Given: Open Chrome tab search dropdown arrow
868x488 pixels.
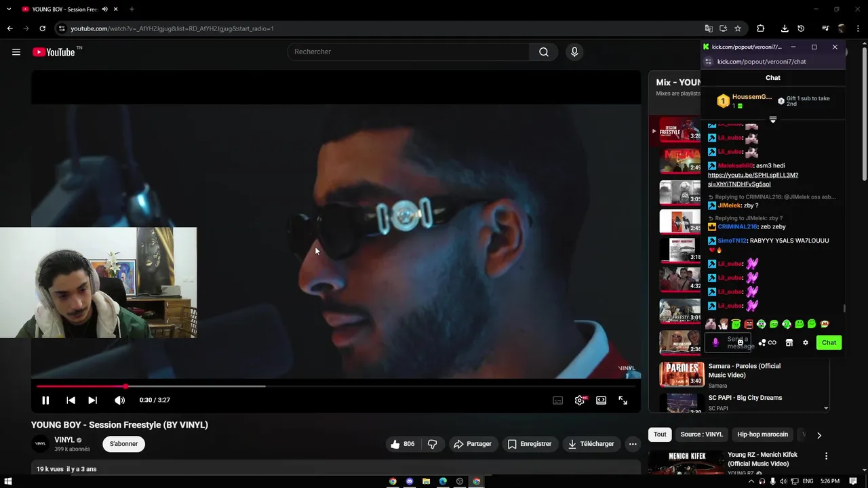Looking at the screenshot, I should click(9, 9).
